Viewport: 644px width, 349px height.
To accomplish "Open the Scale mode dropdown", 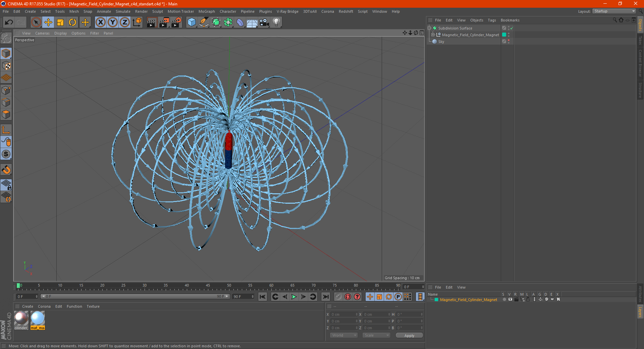I will coord(376,335).
